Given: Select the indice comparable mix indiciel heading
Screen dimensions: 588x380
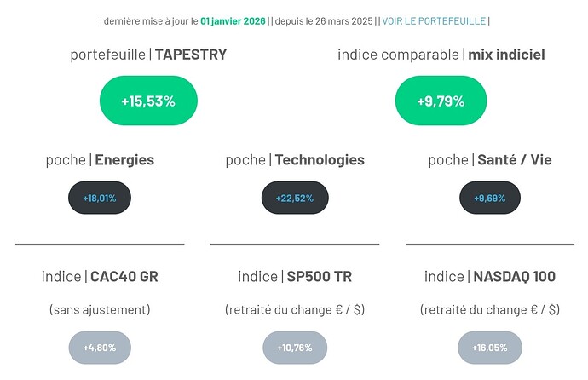Looking at the screenshot, I should click(x=441, y=55).
